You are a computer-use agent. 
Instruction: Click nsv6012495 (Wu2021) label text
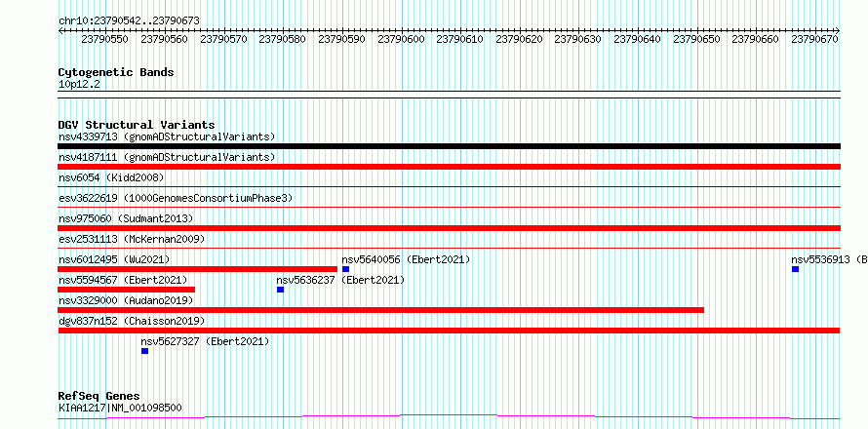(x=114, y=259)
